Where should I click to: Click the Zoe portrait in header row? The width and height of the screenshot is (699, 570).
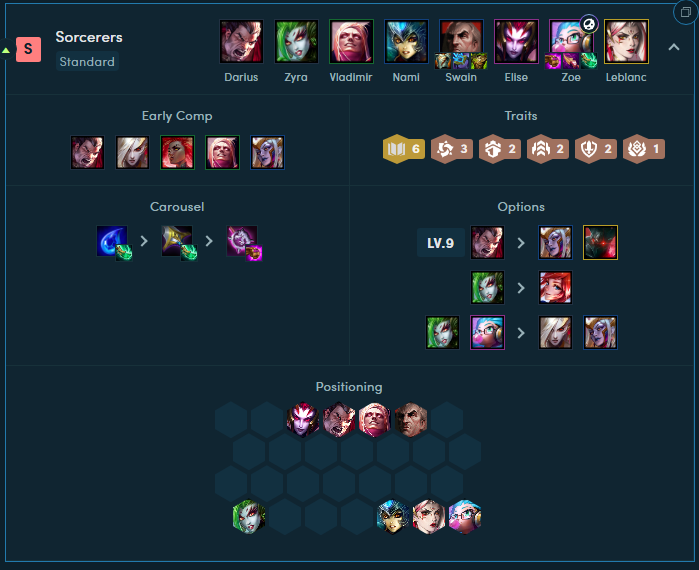click(571, 41)
